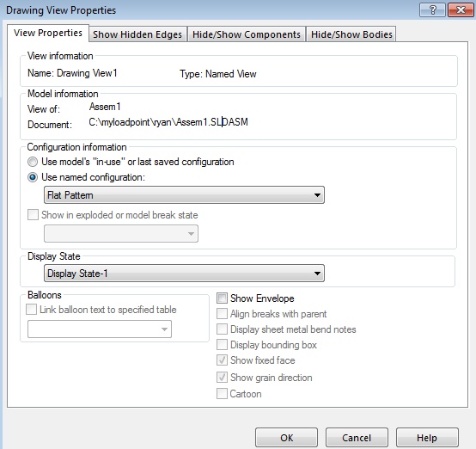Open the exploded state dropdown below the checkbox
Image resolution: width=476 pixels, height=449 pixels.
click(121, 233)
